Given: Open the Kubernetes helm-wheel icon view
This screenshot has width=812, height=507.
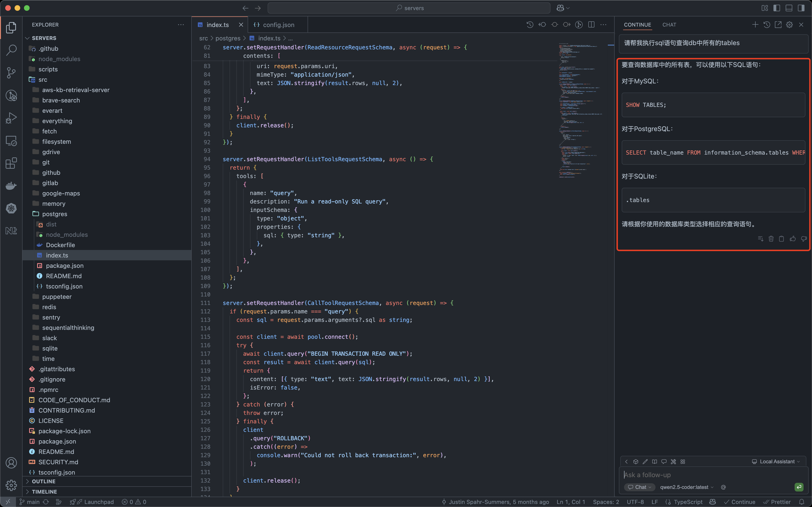Looking at the screenshot, I should click(x=11, y=208).
